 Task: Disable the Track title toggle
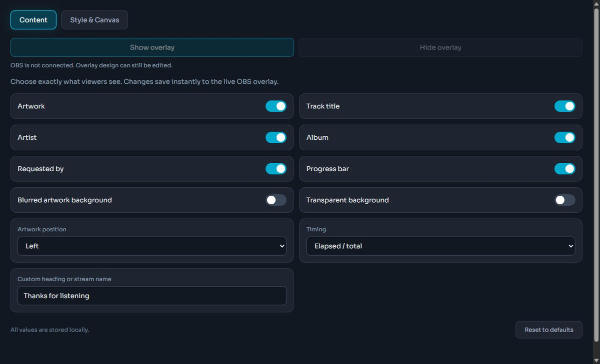click(565, 106)
